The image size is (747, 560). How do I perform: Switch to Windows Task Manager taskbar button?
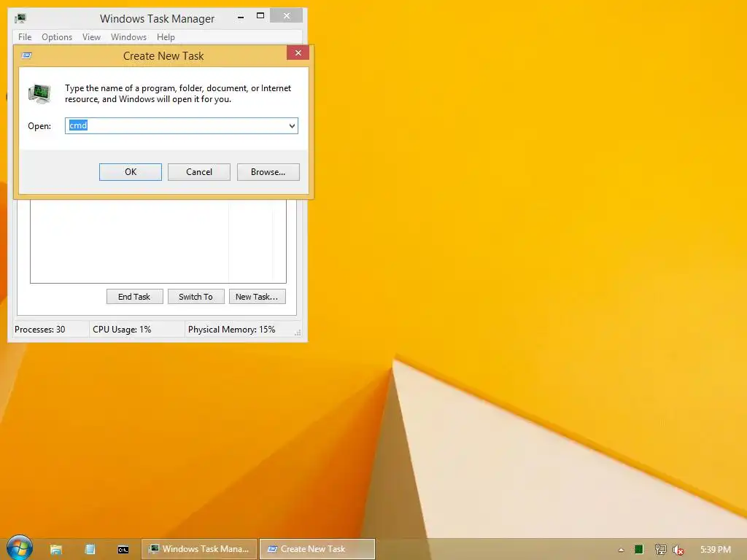199,549
